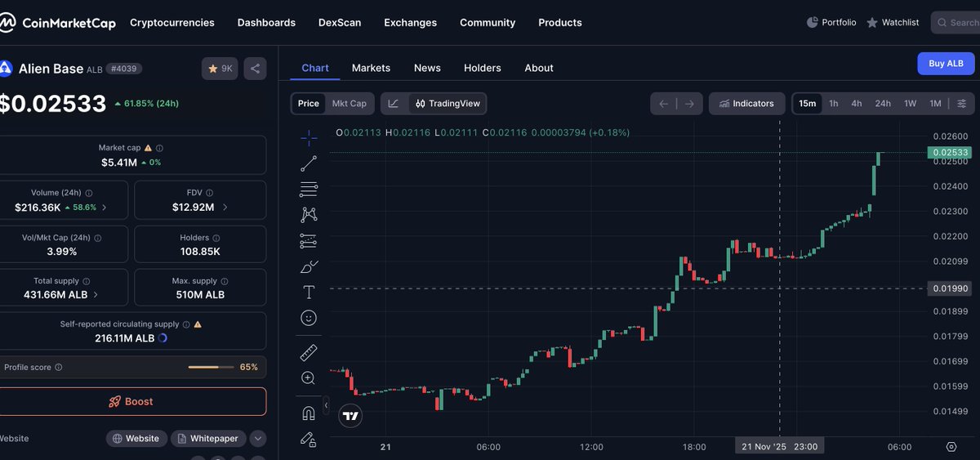
Task: Expand FDV details chevron
Action: pos(225,208)
